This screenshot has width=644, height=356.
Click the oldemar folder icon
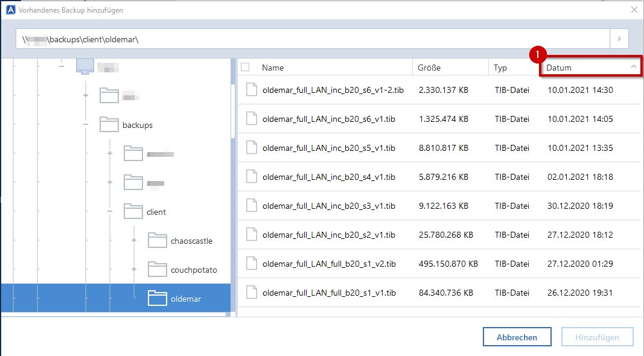coord(157,299)
